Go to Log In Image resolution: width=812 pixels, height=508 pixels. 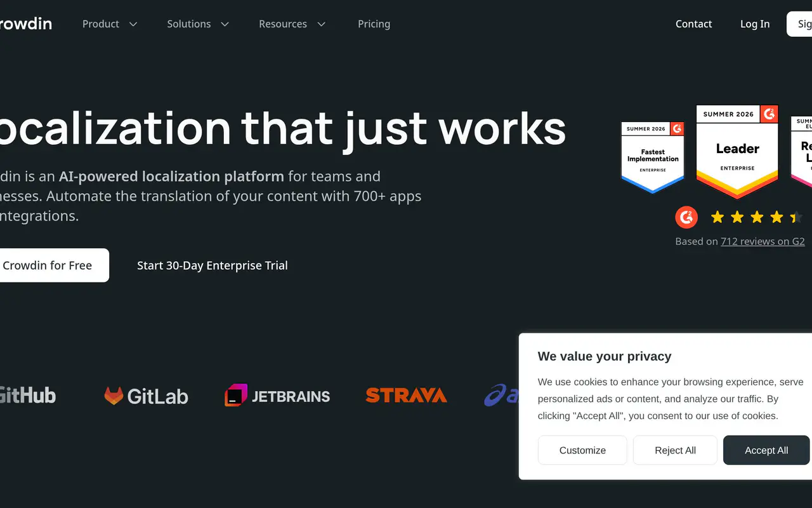[755, 24]
